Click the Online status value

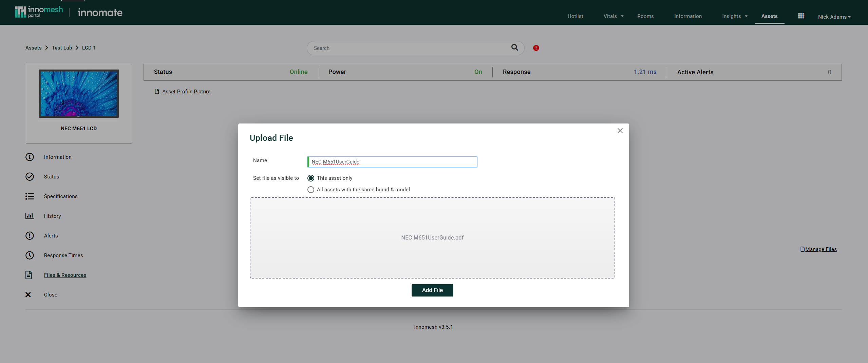tap(299, 72)
